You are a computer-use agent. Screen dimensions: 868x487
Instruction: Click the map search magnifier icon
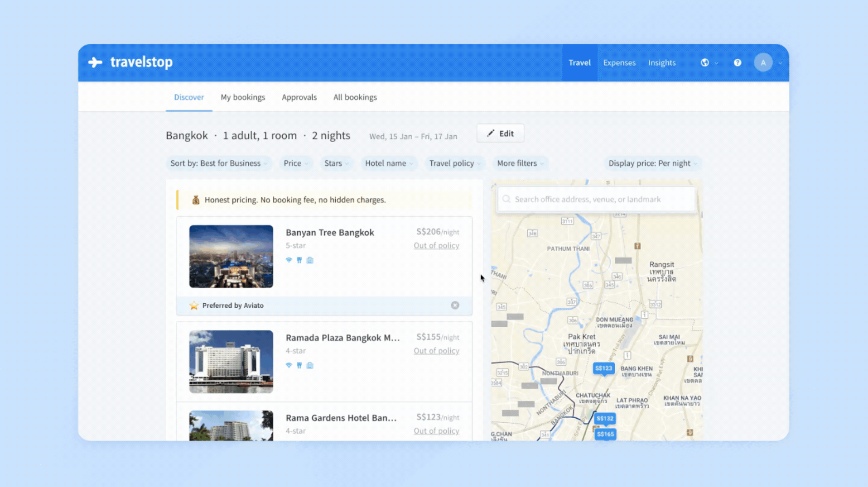[x=506, y=199]
